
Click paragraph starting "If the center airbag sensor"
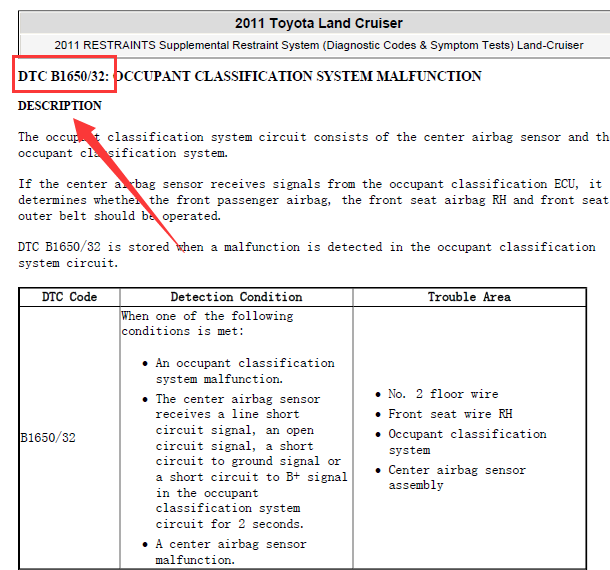click(x=314, y=200)
